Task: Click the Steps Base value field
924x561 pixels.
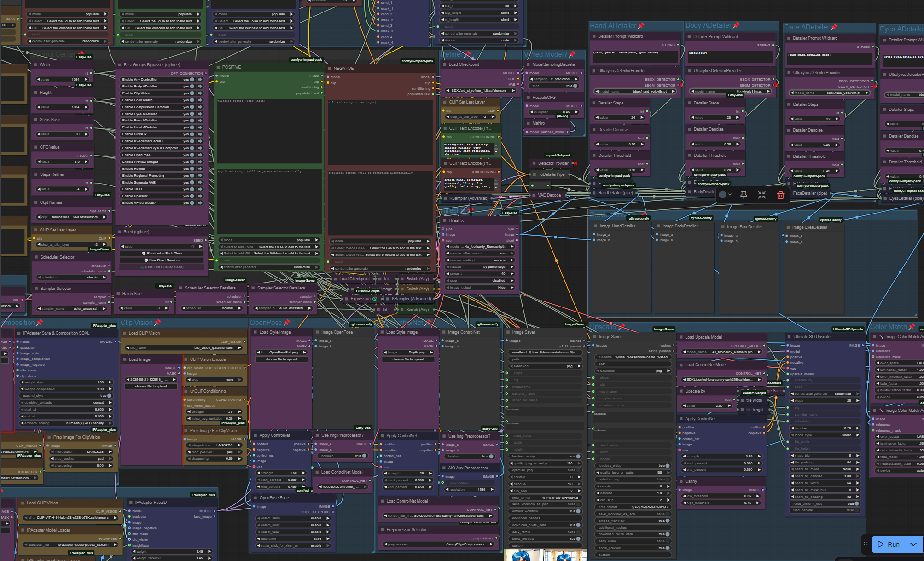Action: tap(62, 134)
